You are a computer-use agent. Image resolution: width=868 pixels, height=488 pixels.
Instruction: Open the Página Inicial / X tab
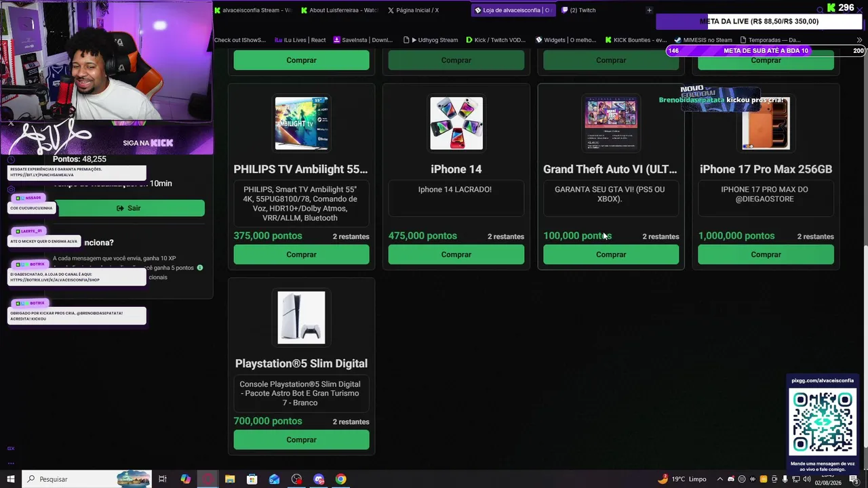413,10
